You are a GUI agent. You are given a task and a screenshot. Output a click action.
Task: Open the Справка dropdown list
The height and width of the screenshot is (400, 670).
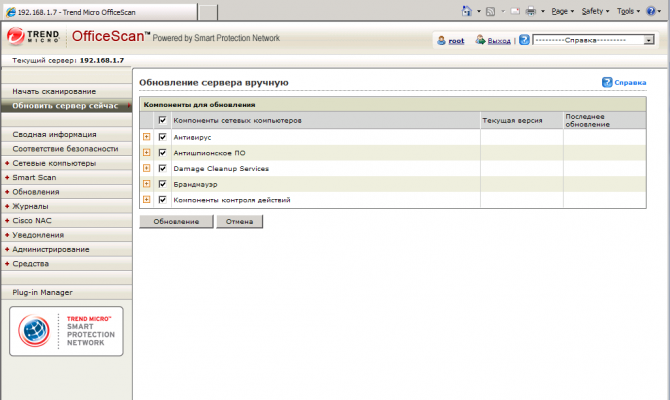[649, 40]
